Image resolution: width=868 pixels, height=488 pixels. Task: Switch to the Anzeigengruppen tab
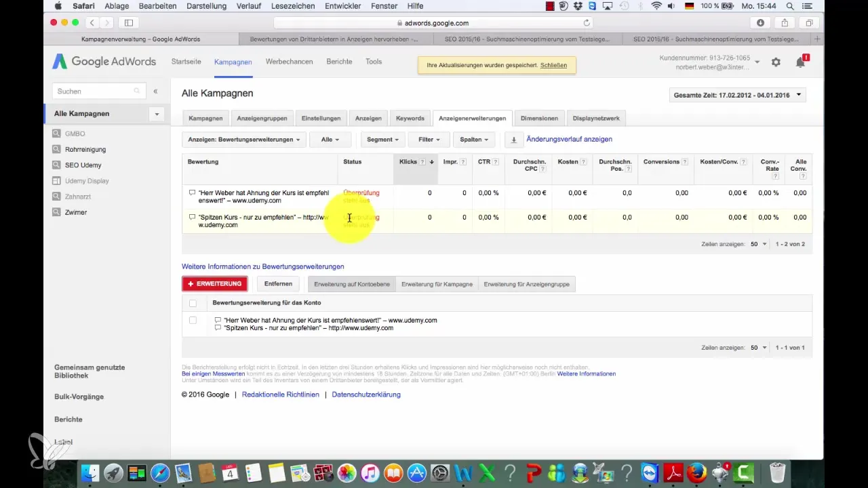[262, 118]
